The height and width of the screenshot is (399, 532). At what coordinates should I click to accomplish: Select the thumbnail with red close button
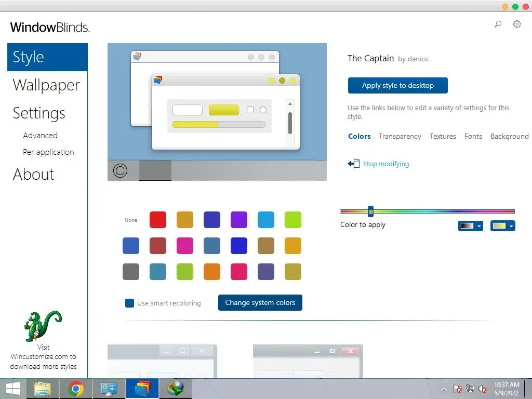tap(308, 361)
